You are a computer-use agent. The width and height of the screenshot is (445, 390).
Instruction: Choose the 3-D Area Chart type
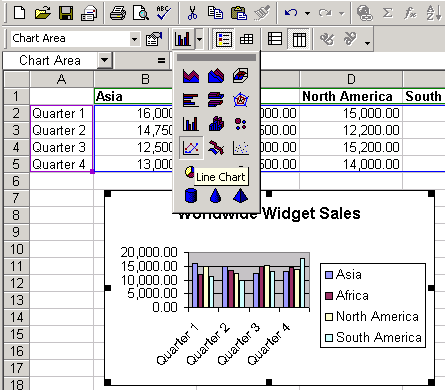(216, 76)
